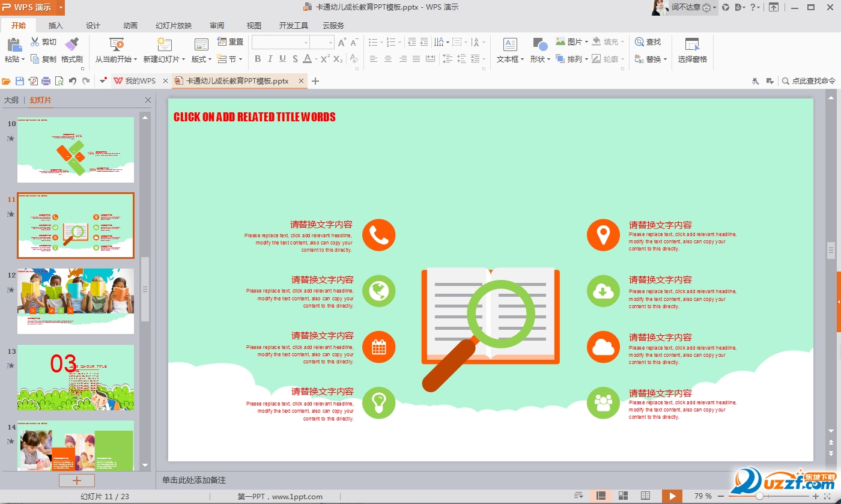Screen dimensions: 841x504
Task: Click the Undo arrow
Action: [73, 81]
